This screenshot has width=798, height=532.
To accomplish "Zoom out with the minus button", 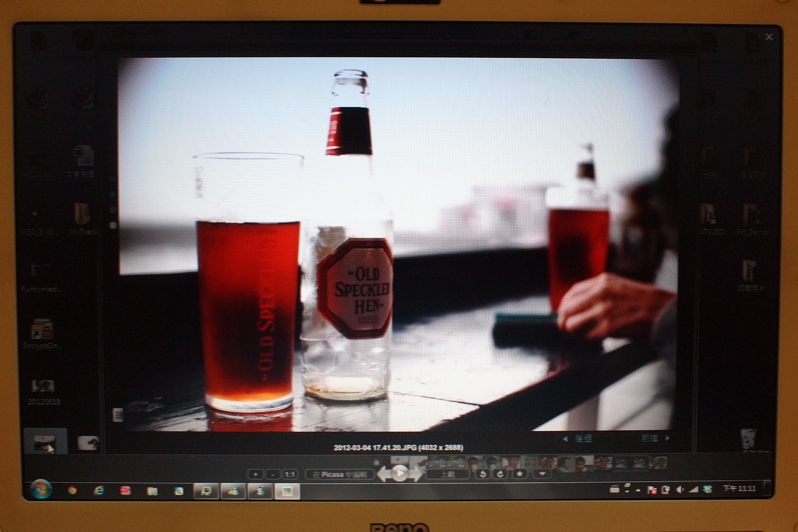I will 273,474.
